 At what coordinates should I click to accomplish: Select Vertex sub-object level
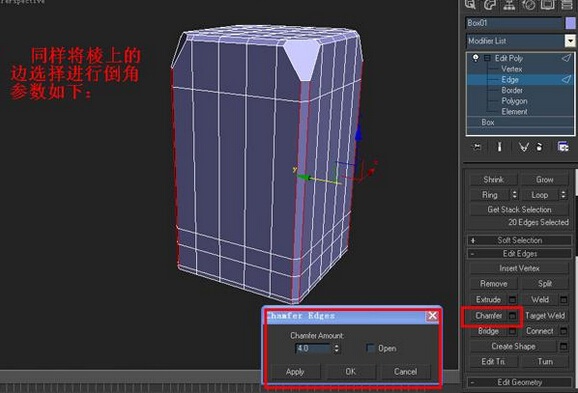[x=511, y=69]
